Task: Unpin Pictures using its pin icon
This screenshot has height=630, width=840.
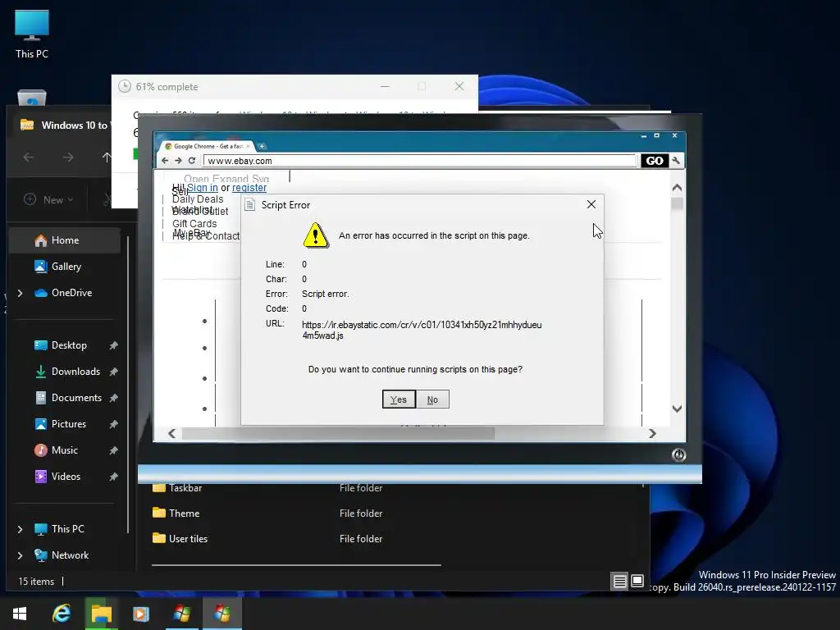Action: point(113,424)
